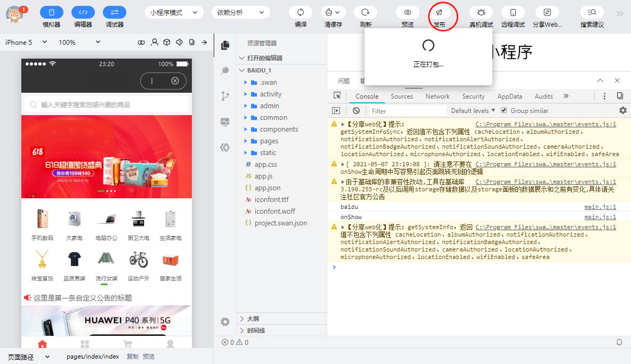Click the Publish (发布) paper plane icon
This screenshot has height=364, width=631.
pyautogui.click(x=439, y=12)
